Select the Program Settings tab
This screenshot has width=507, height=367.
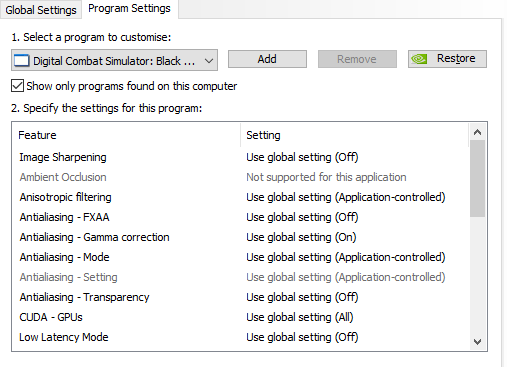pyautogui.click(x=129, y=9)
